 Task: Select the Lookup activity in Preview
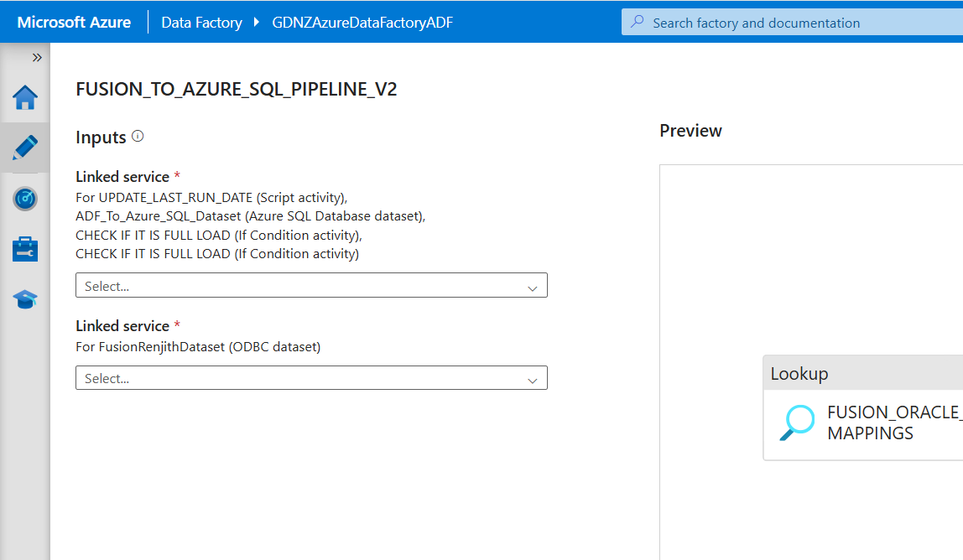point(863,407)
